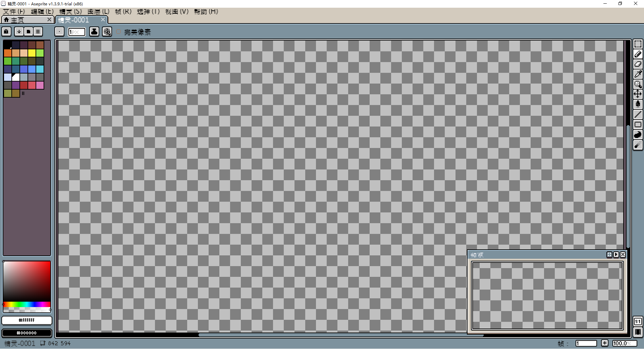644x349 pixels.
Task: Pick the yellow swatch in the palette
Action: (x=32, y=53)
